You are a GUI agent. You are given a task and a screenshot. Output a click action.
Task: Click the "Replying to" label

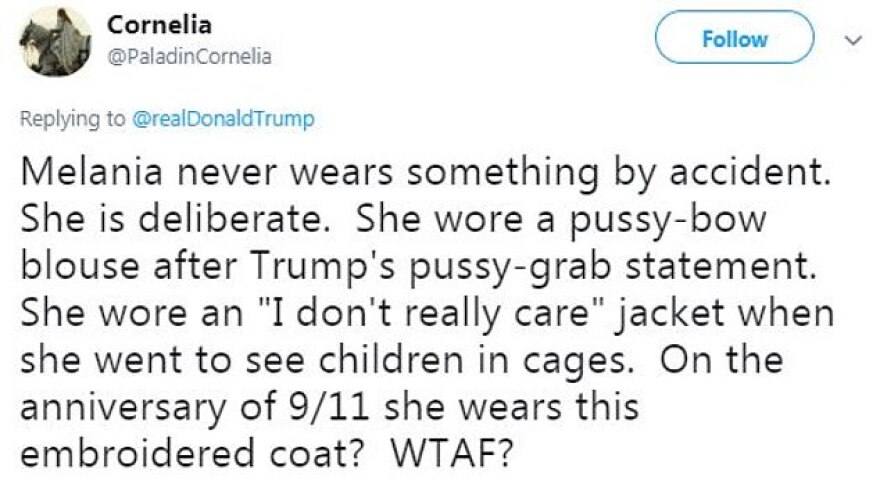point(73,119)
